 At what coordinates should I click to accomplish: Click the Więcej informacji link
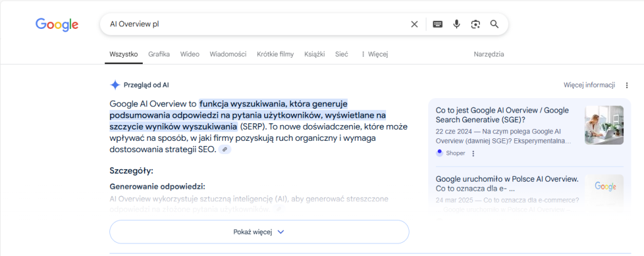(x=589, y=85)
